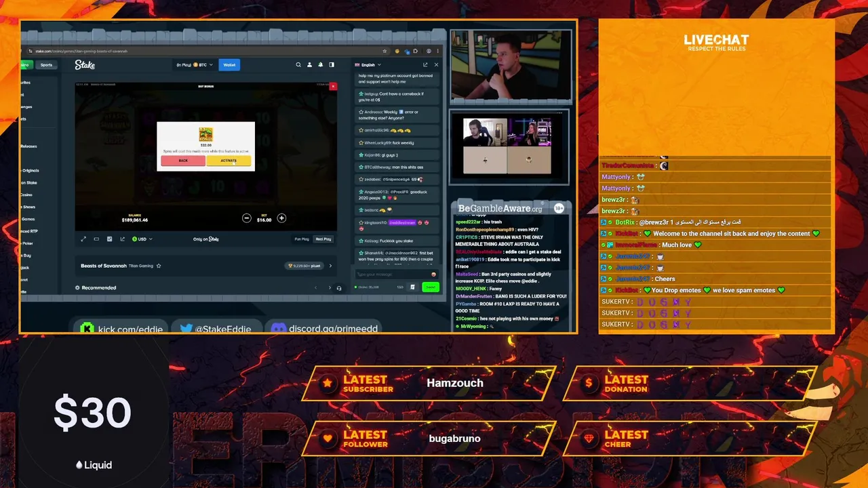The height and width of the screenshot is (488, 868).
Task: Switch to theatre mode icon
Action: coord(96,239)
